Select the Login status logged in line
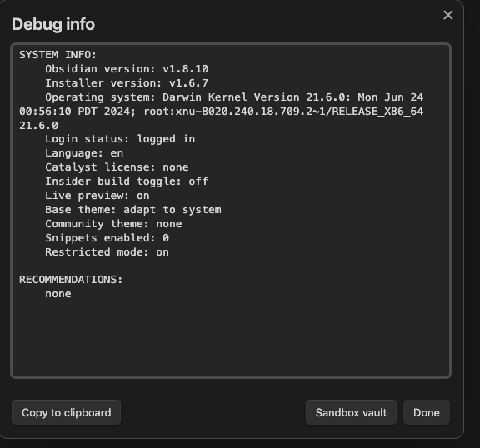This screenshot has height=448, width=480. click(120, 139)
